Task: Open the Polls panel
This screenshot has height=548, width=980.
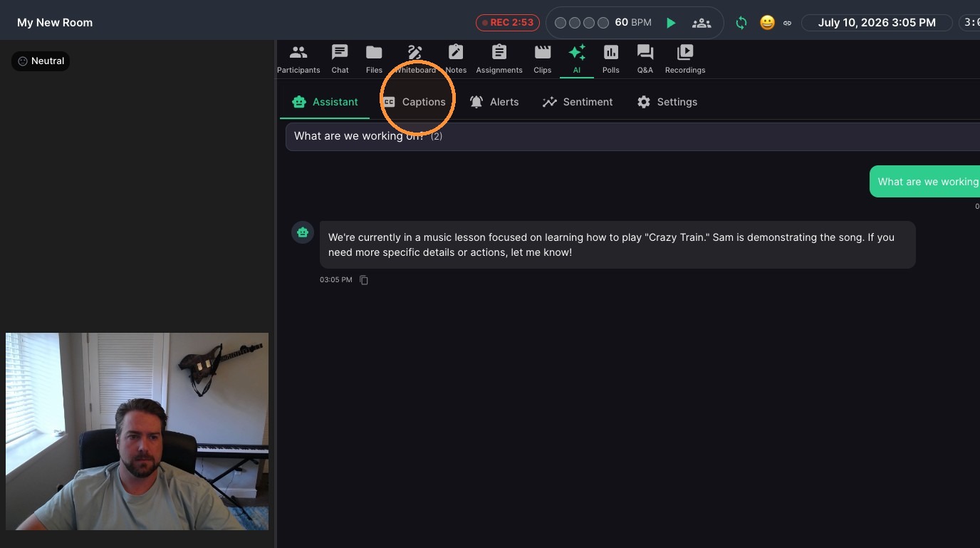Action: coord(611,59)
